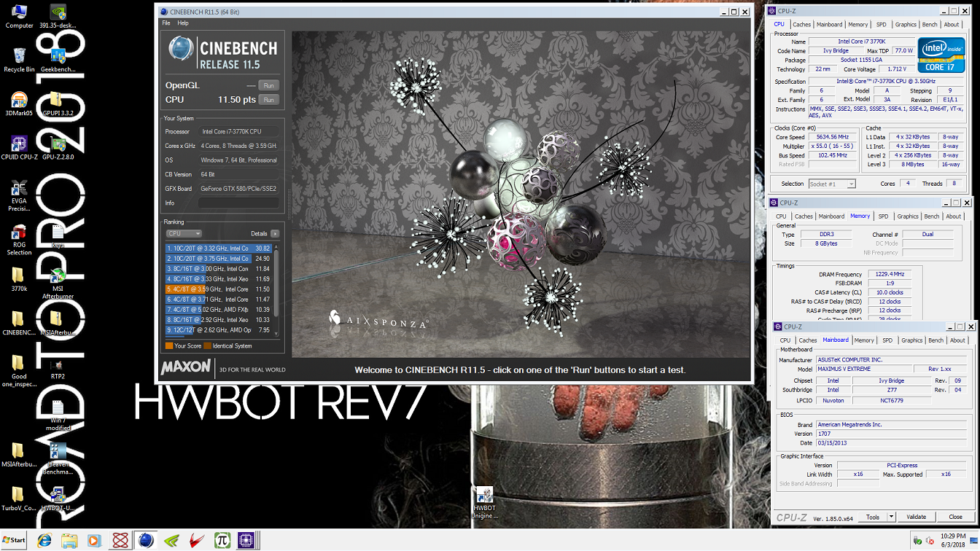Run the CPU test in Cinebench

click(269, 99)
